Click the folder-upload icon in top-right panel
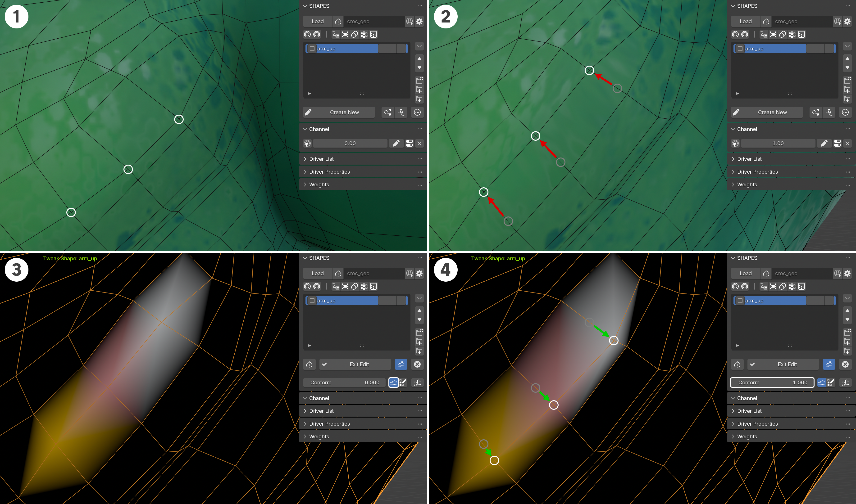Viewport: 856px width, 504px height. pyautogui.click(x=847, y=90)
